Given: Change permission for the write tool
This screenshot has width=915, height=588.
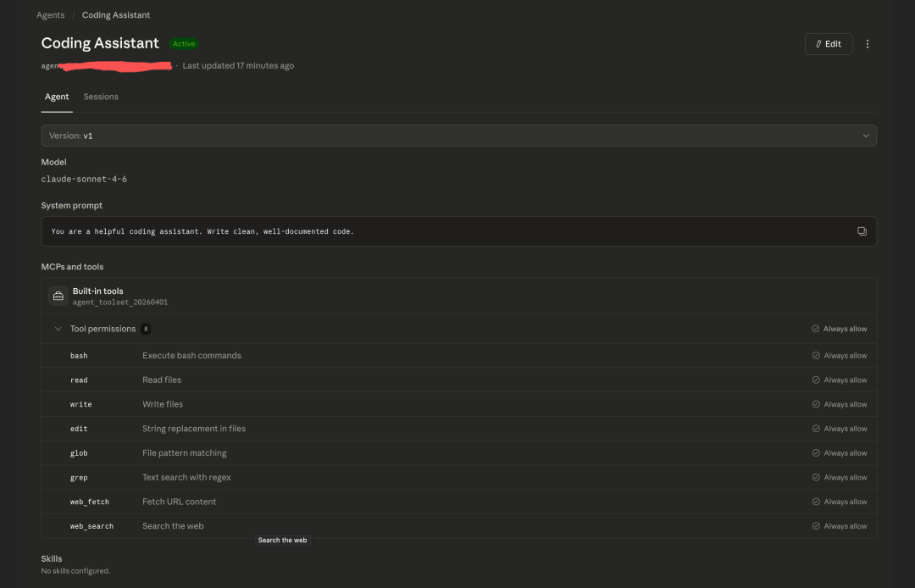Looking at the screenshot, I should coord(839,404).
